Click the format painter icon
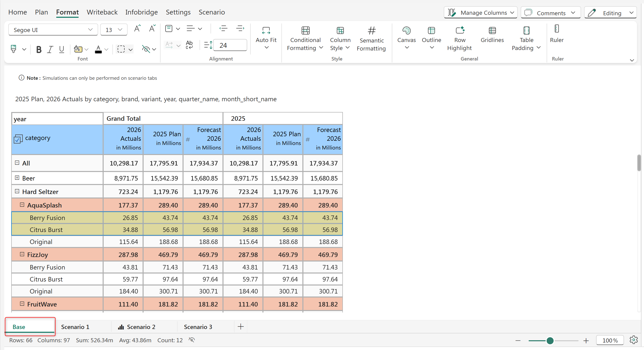The image size is (644, 350). point(13,49)
